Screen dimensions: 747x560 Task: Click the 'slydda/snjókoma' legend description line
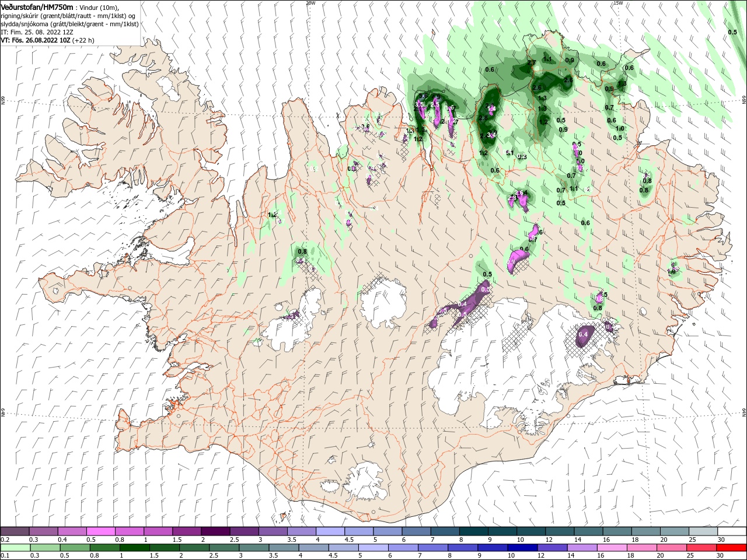(69, 24)
